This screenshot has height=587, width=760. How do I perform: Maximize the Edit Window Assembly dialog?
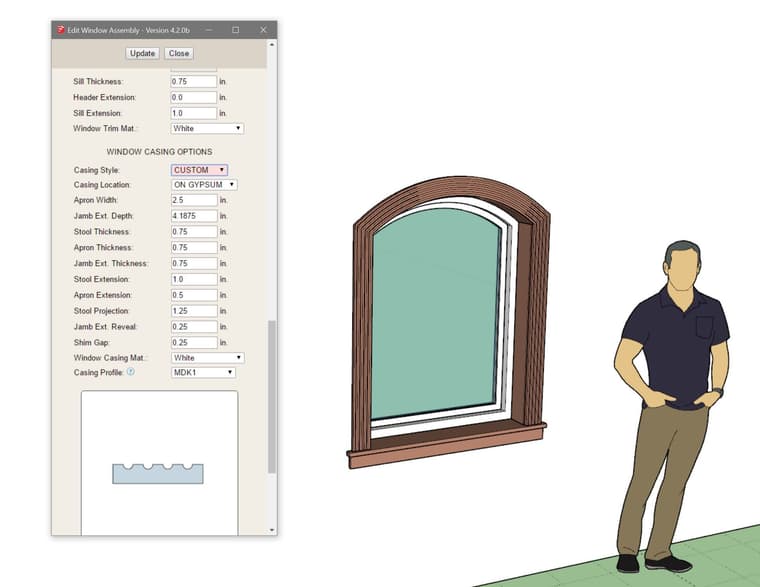tap(236, 30)
